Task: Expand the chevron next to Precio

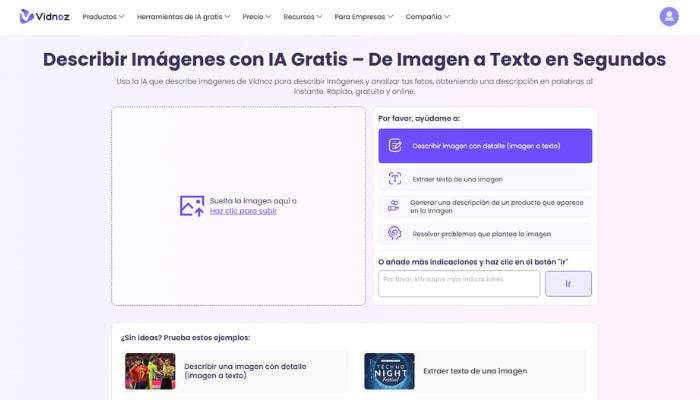Action: 268,17
